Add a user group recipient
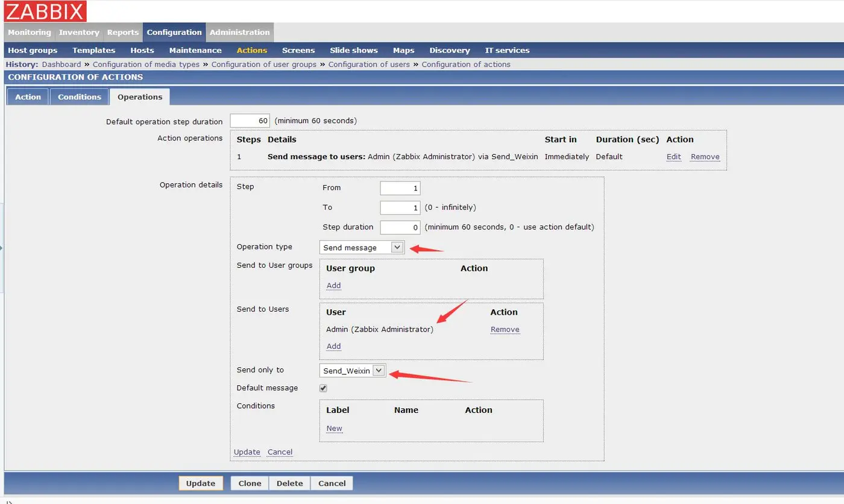This screenshot has width=844, height=504. [x=333, y=286]
